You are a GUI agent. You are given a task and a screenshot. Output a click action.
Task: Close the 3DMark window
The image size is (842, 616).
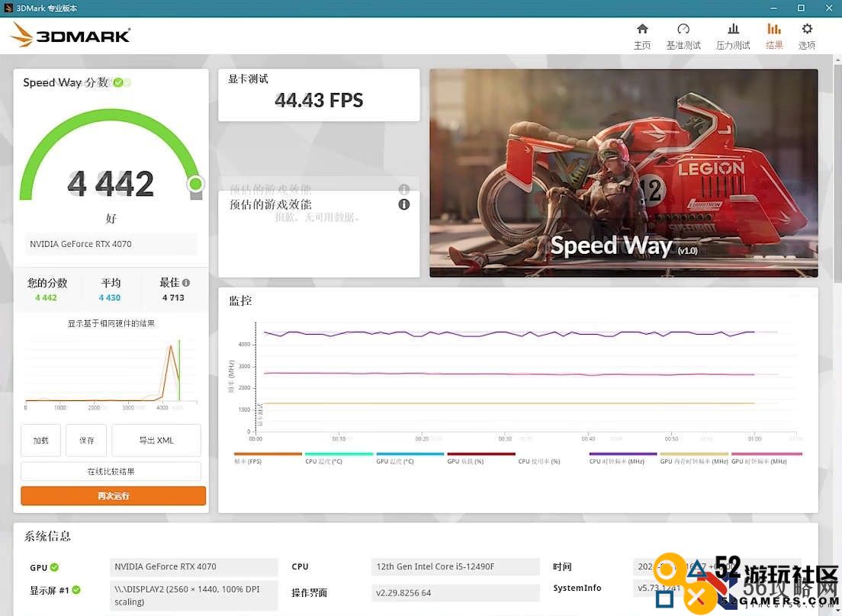[829, 8]
